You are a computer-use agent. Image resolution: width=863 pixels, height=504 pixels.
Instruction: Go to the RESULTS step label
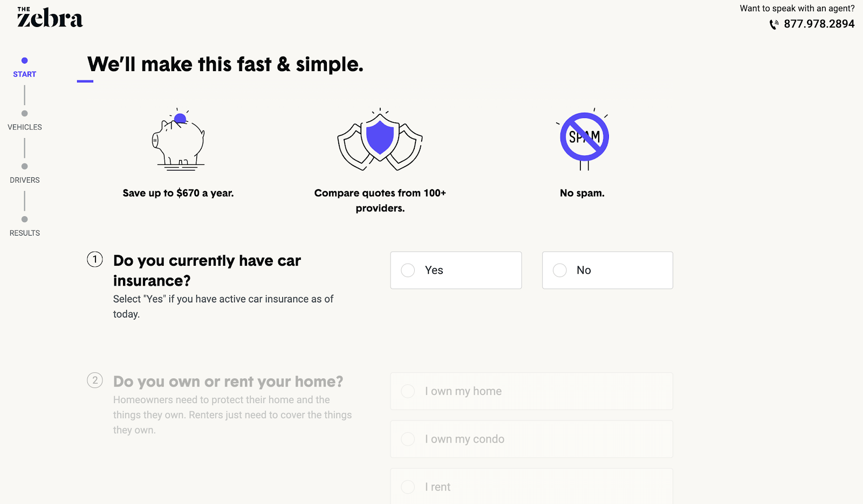point(25,233)
